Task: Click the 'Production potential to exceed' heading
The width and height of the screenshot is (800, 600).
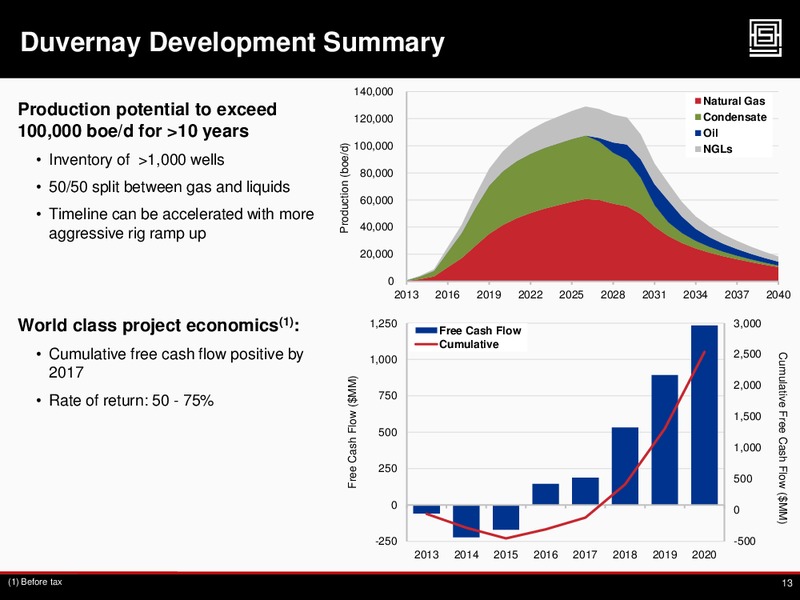Action: click(x=147, y=120)
